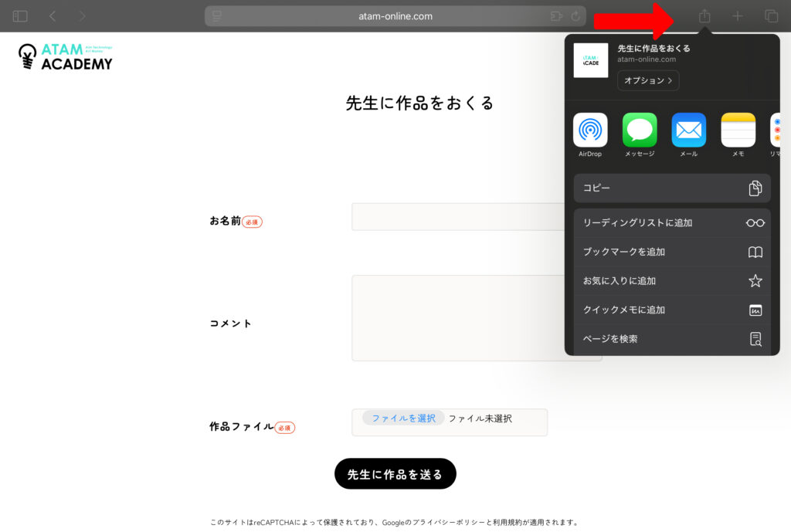Expand the オプション options chevron
Viewport: 791px width, 532px height.
(648, 80)
